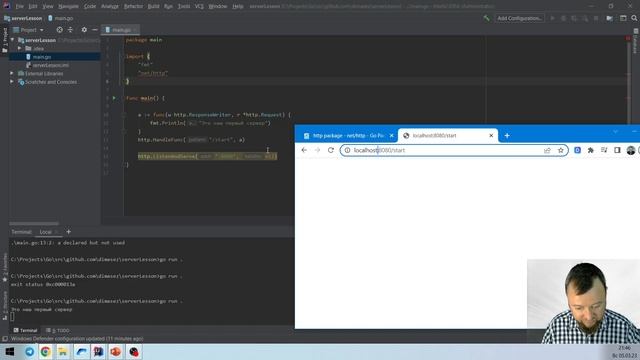Toggle the Favorites side tab

pos(5,268)
